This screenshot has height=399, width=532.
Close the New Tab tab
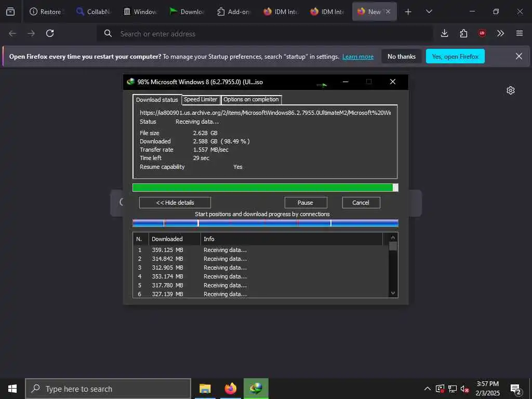point(388,11)
